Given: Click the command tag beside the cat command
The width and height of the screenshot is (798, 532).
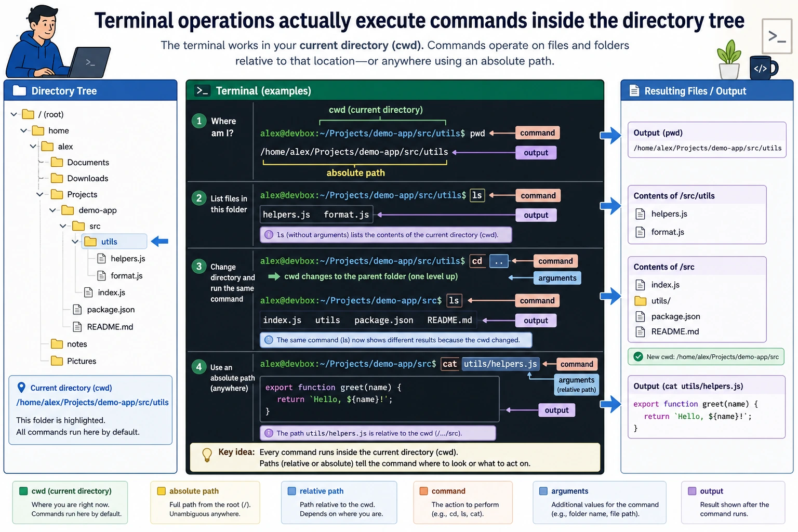Looking at the screenshot, I should pyautogui.click(x=577, y=364).
